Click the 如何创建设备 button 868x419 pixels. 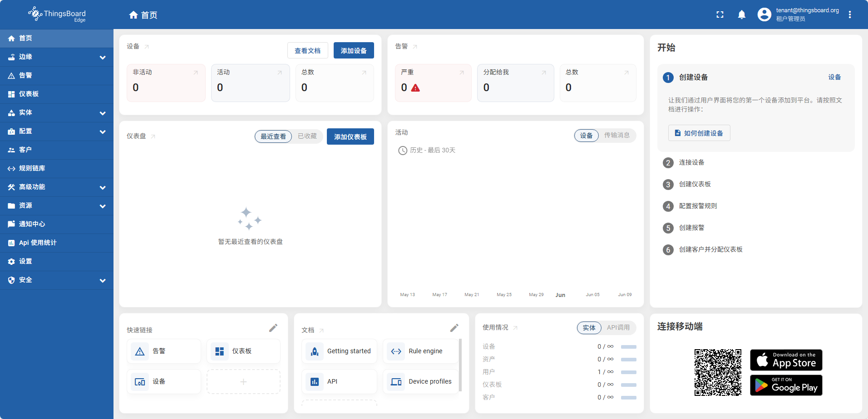699,133
